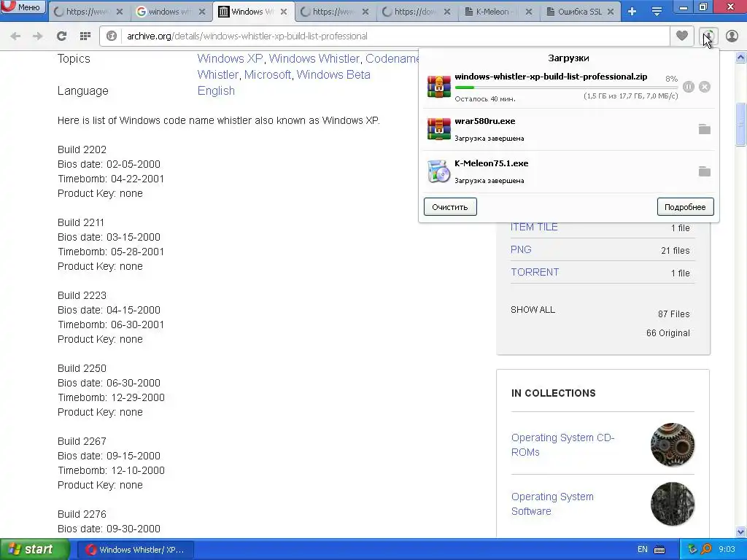
Task: Click the keyboard tray icon
Action: pyautogui.click(x=659, y=550)
